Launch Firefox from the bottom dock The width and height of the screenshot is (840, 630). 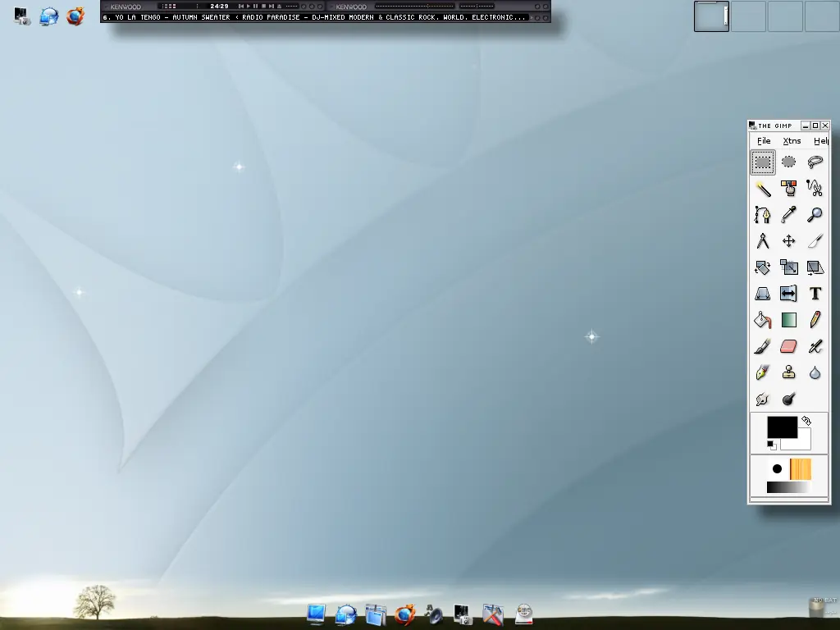tap(405, 614)
